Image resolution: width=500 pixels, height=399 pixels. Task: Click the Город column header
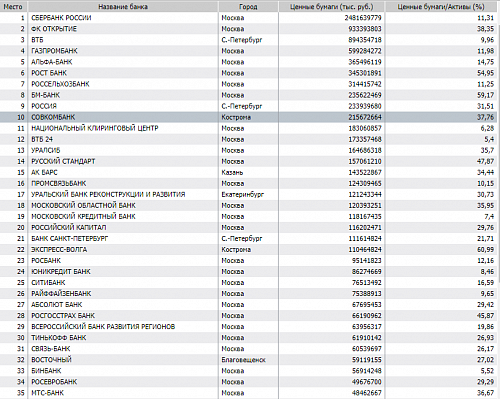coord(248,6)
